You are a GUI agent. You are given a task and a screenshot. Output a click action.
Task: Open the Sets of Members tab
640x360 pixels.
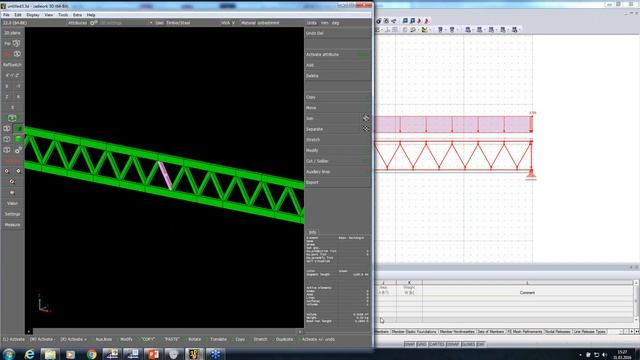coord(491,332)
